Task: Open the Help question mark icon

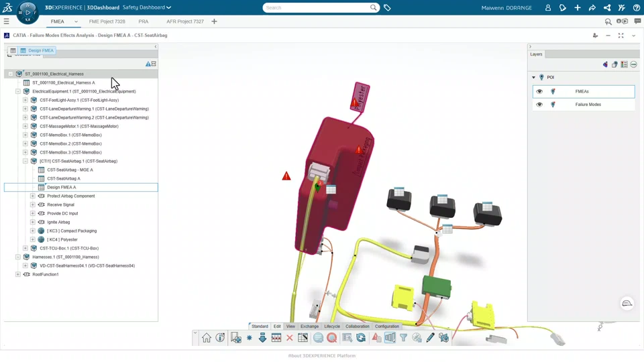Action: [x=636, y=7]
